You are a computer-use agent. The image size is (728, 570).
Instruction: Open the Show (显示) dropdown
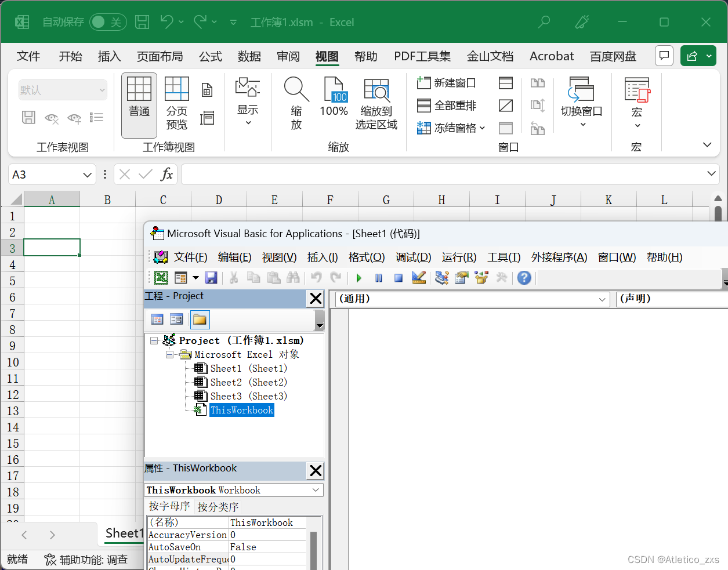pyautogui.click(x=248, y=101)
